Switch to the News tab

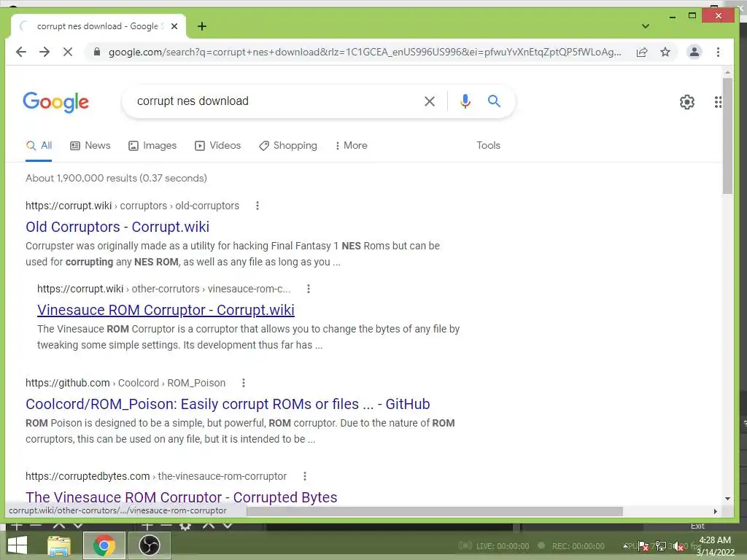90,146
